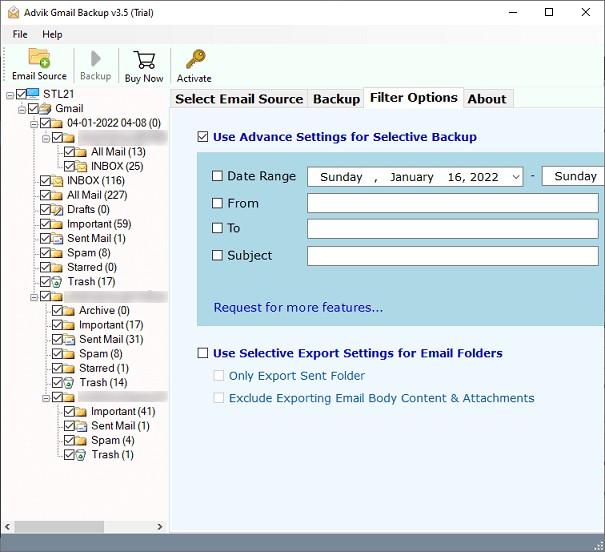
Task: Uncheck the Important (17) folder checkbox
Action: coord(57,325)
